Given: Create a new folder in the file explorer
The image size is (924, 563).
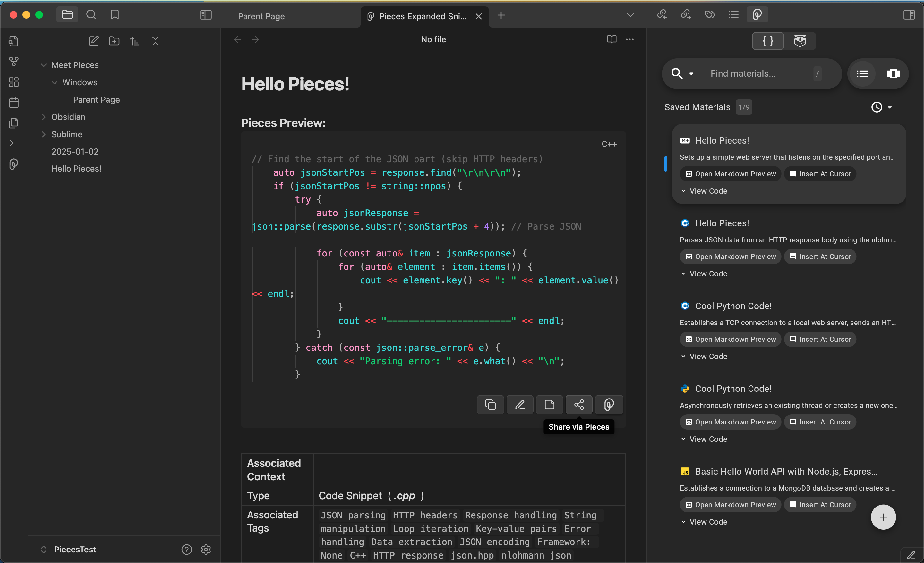Looking at the screenshot, I should [114, 41].
